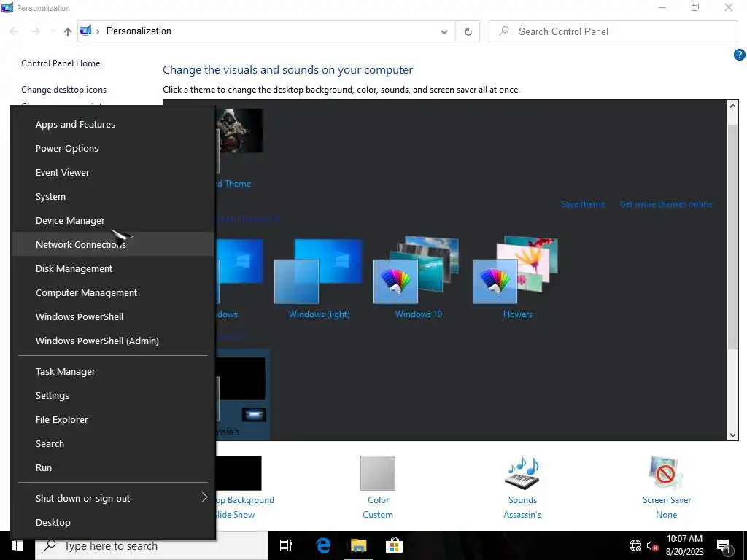Open the Color Custom setting

click(378, 488)
